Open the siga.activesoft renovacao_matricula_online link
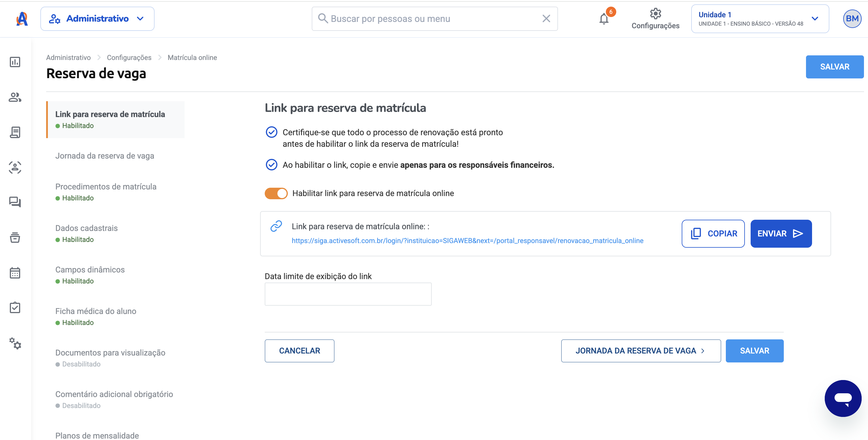This screenshot has height=440, width=868. click(467, 240)
